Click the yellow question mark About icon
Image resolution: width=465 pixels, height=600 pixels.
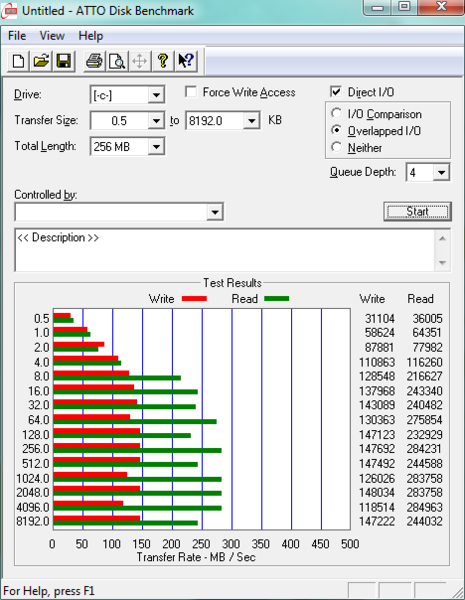tap(163, 61)
